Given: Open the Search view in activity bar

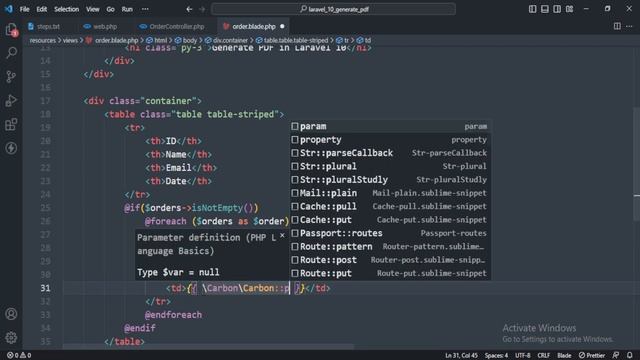Looking at the screenshot, I should [11, 53].
